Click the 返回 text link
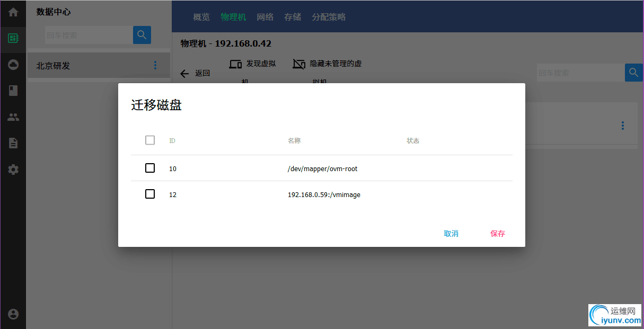644x329 pixels. click(202, 73)
